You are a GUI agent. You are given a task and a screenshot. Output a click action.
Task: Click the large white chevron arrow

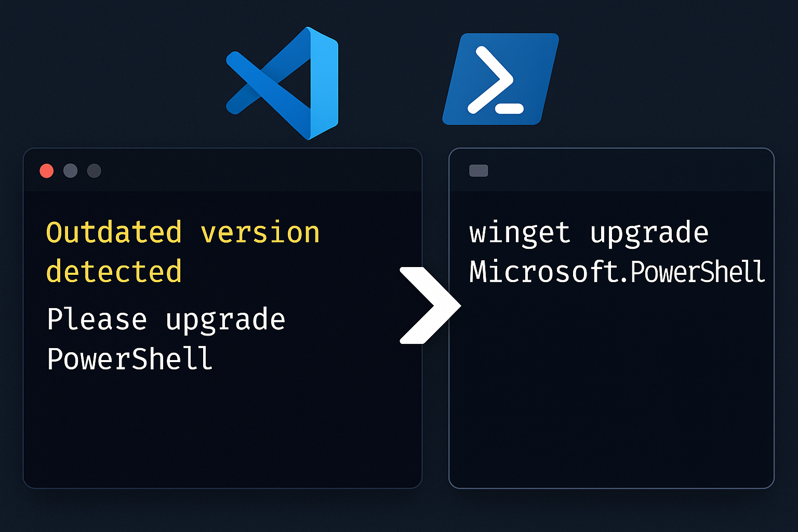coord(430,305)
